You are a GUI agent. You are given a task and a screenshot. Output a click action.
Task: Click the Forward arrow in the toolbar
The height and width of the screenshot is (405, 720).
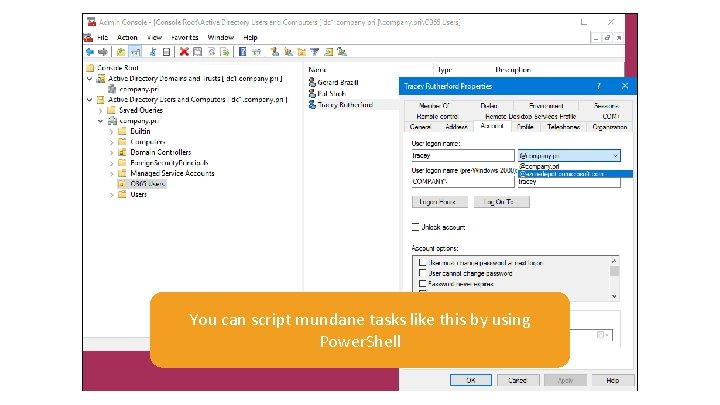tap(103, 52)
